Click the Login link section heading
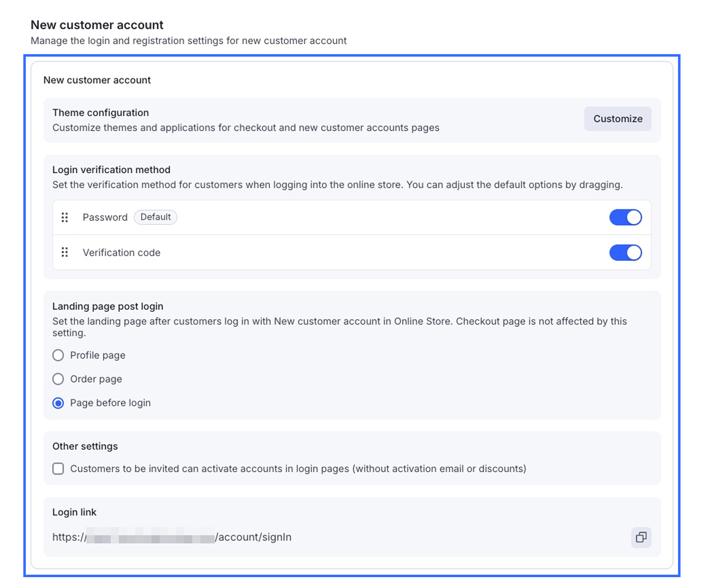 pyautogui.click(x=74, y=512)
